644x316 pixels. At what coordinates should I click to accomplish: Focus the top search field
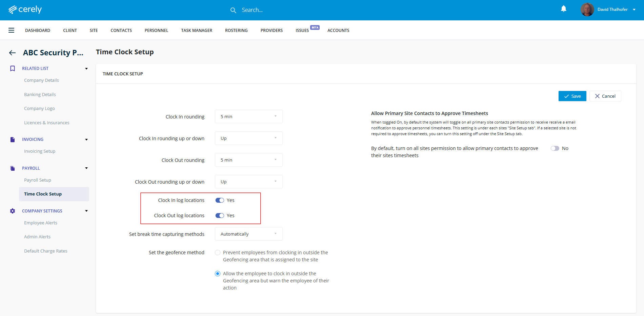(252, 10)
